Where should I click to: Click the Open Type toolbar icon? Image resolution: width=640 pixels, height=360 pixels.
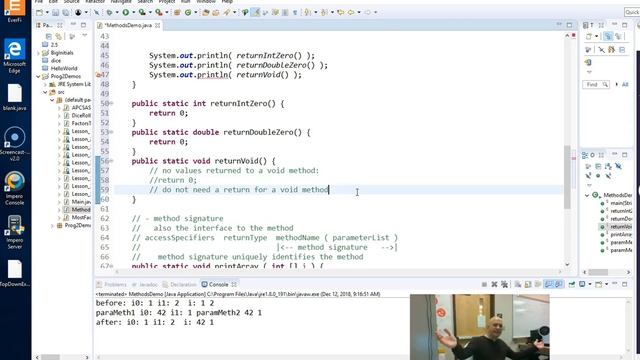point(206,13)
